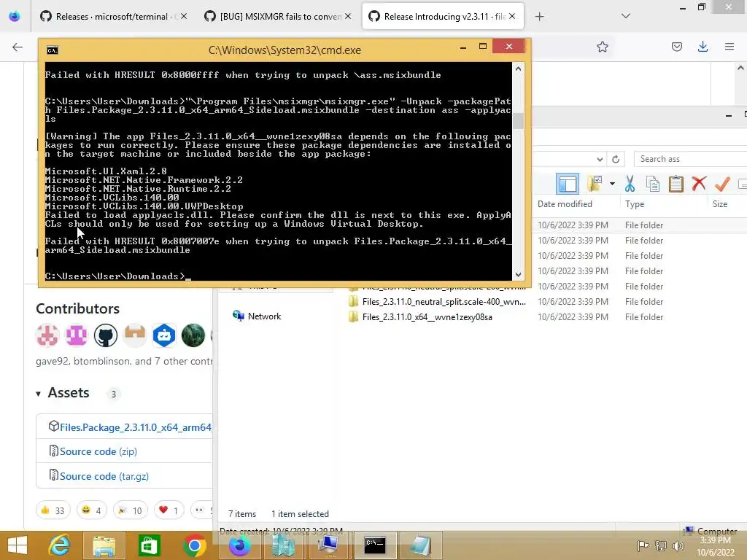The height and width of the screenshot is (560, 747).
Task: Sort by Date modified column
Action: pyautogui.click(x=565, y=204)
